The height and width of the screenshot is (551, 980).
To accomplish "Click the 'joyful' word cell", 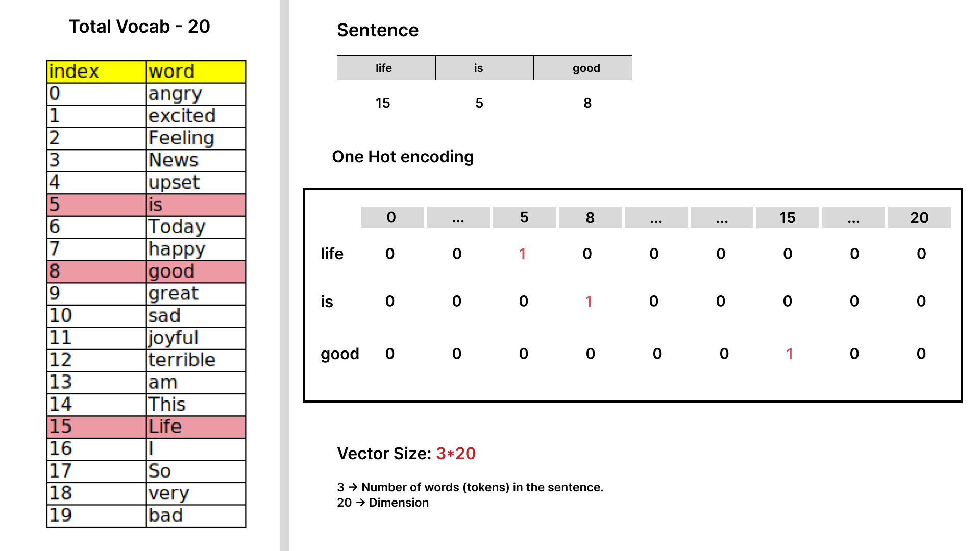I will pos(196,338).
